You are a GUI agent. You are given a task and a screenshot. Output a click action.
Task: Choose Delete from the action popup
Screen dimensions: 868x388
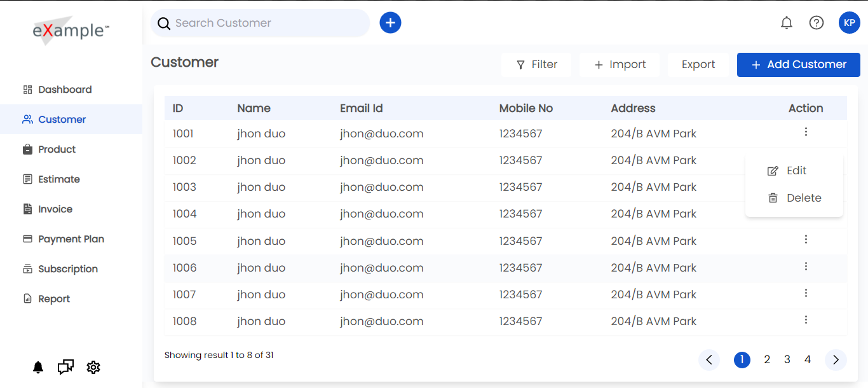click(794, 198)
